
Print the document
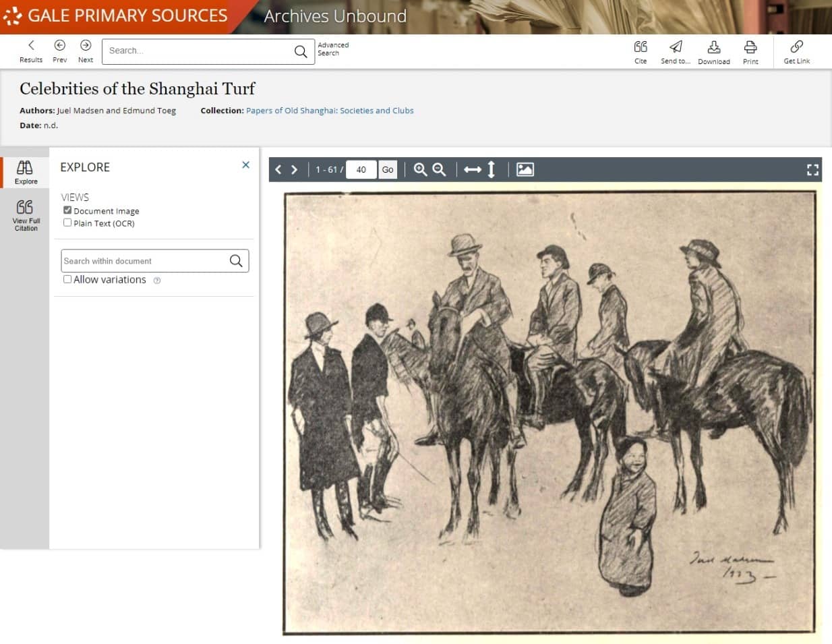pyautogui.click(x=750, y=51)
